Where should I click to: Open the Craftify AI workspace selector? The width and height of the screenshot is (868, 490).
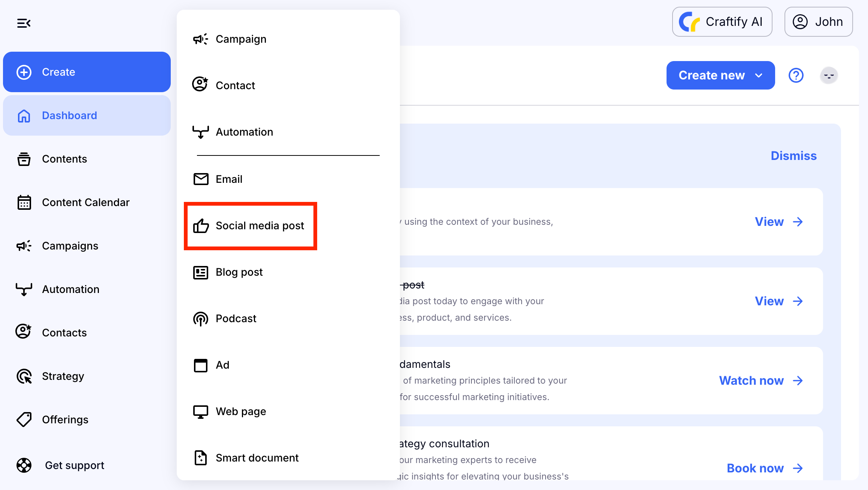pyautogui.click(x=722, y=22)
